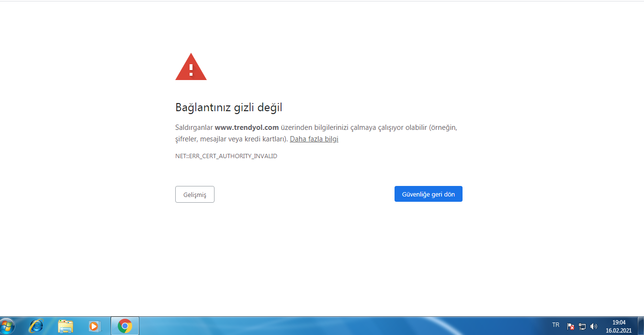This screenshot has width=644, height=335.
Task: Open Chrome from the taskbar
Action: 124,326
